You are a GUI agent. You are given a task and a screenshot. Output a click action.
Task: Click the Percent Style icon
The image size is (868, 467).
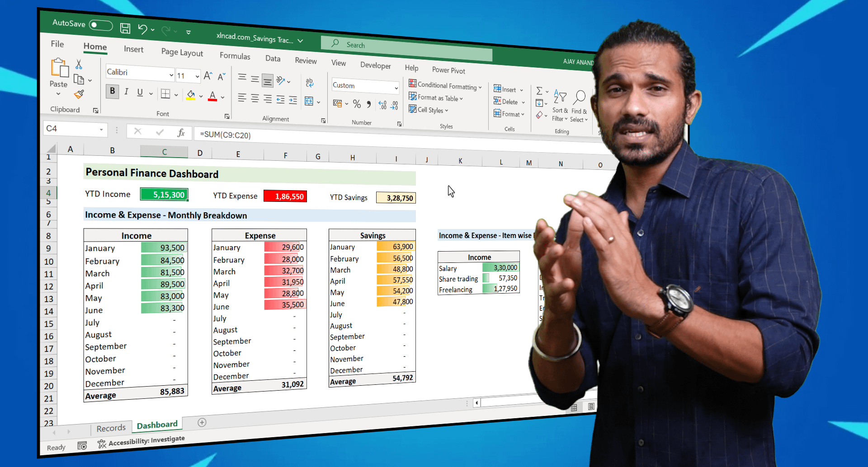pyautogui.click(x=357, y=104)
